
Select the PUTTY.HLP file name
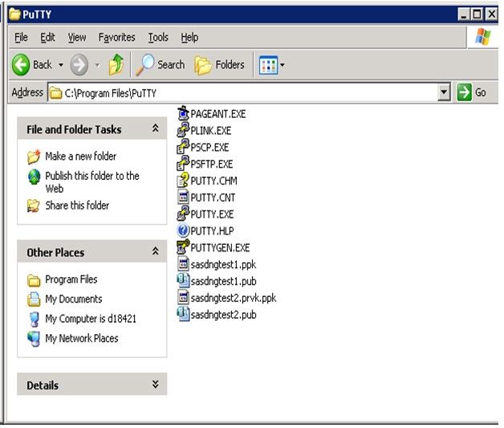(x=212, y=231)
